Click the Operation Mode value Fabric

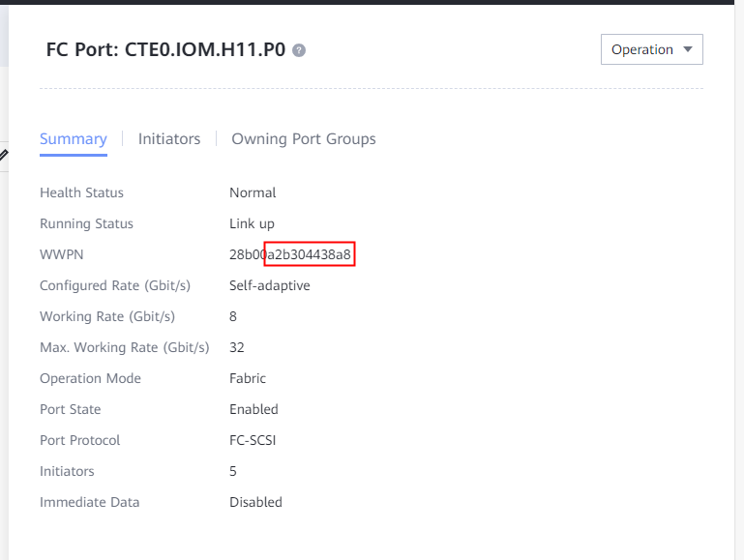[x=248, y=378]
